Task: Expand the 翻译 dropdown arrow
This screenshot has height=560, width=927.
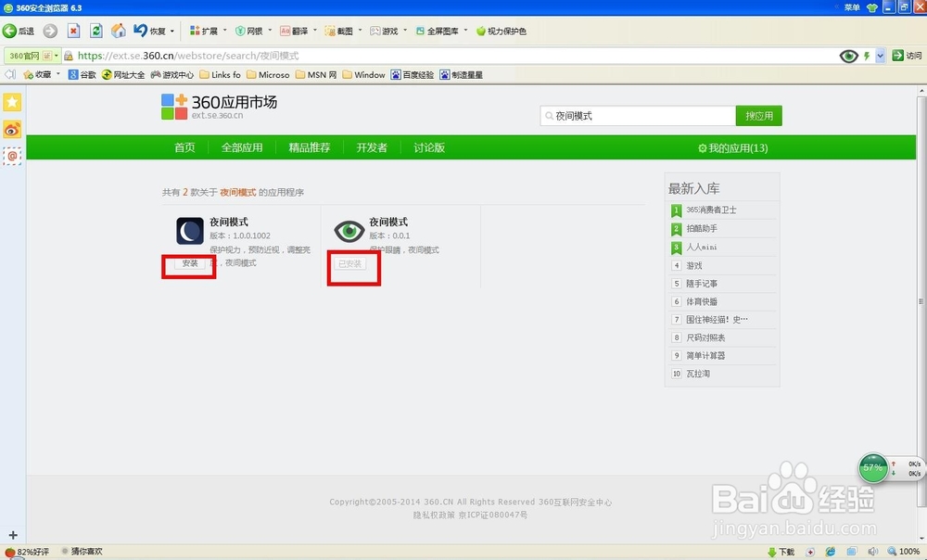Action: click(x=315, y=31)
